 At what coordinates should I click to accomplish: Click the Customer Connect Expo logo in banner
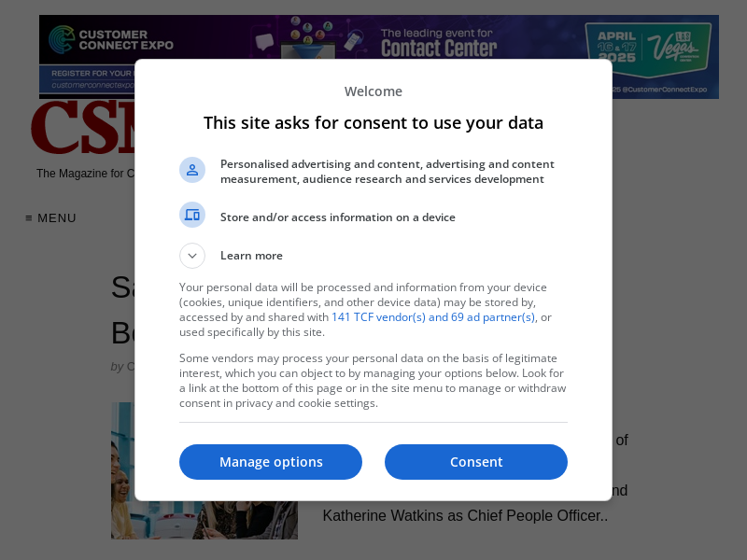pos(110,40)
